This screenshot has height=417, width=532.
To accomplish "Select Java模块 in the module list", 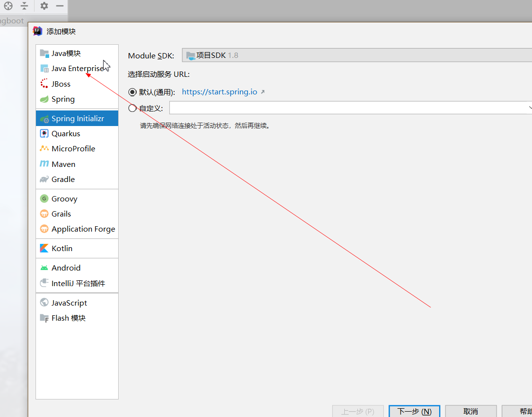I will click(x=77, y=54).
